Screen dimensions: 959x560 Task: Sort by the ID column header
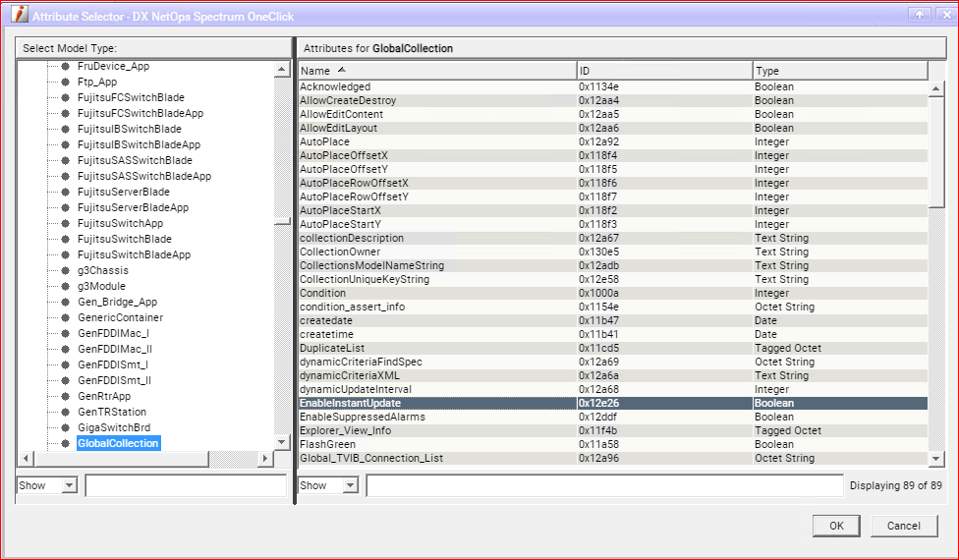pos(663,71)
